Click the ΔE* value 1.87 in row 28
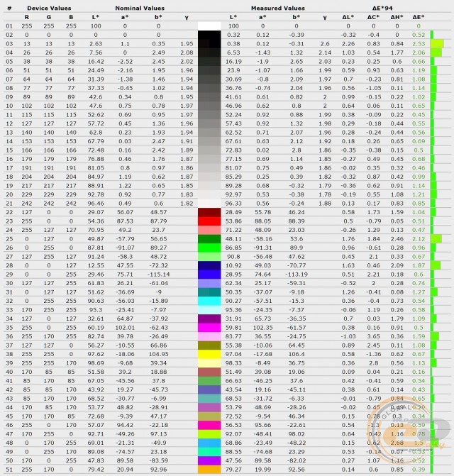This screenshot has width=454, height=476. pos(419,265)
